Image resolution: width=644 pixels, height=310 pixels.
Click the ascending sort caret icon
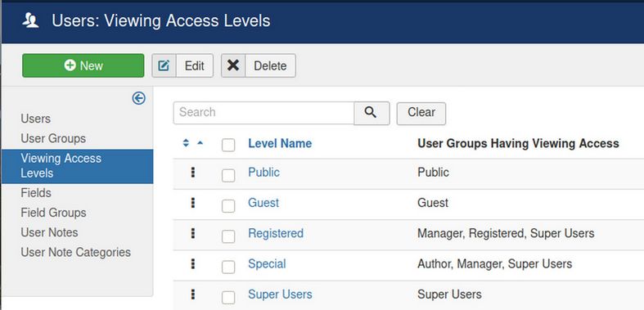pyautogui.click(x=200, y=143)
